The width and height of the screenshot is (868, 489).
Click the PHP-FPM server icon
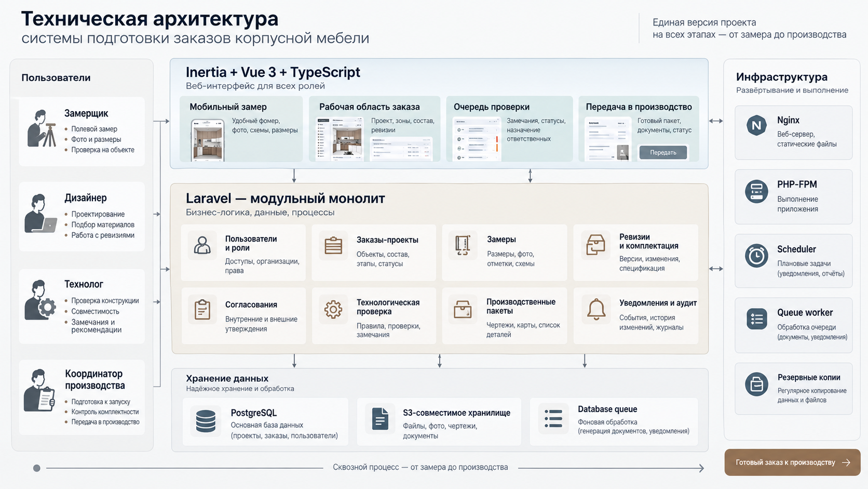pyautogui.click(x=756, y=191)
